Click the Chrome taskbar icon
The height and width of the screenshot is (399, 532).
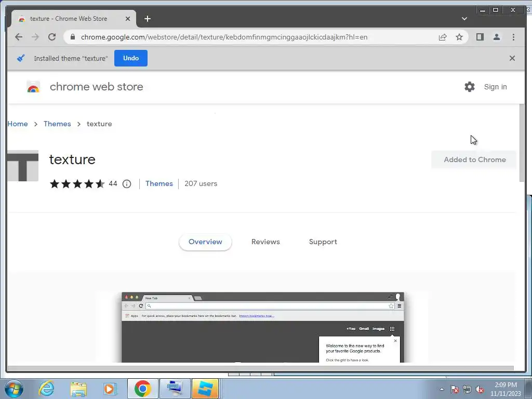[142, 389]
